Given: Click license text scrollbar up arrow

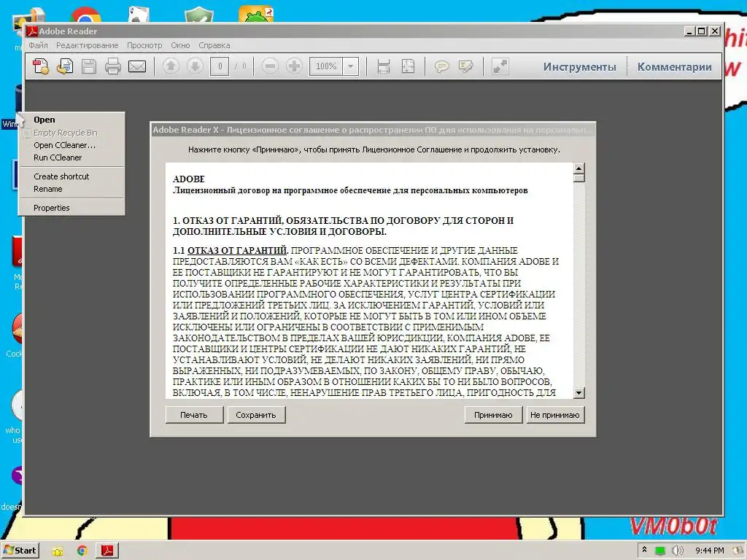Looking at the screenshot, I should point(578,168).
